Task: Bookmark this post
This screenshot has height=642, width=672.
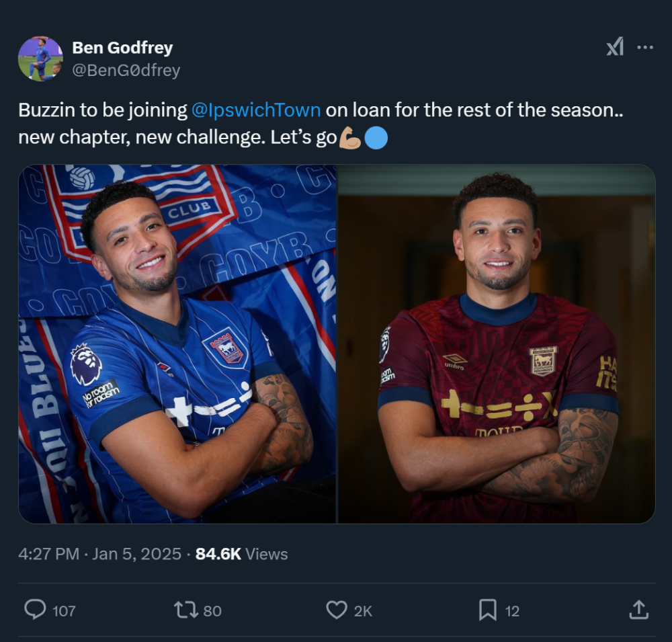Action: pos(487,610)
